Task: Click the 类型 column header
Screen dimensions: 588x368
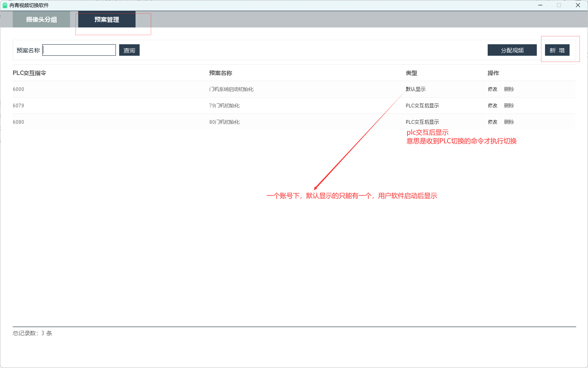Action: [x=412, y=73]
